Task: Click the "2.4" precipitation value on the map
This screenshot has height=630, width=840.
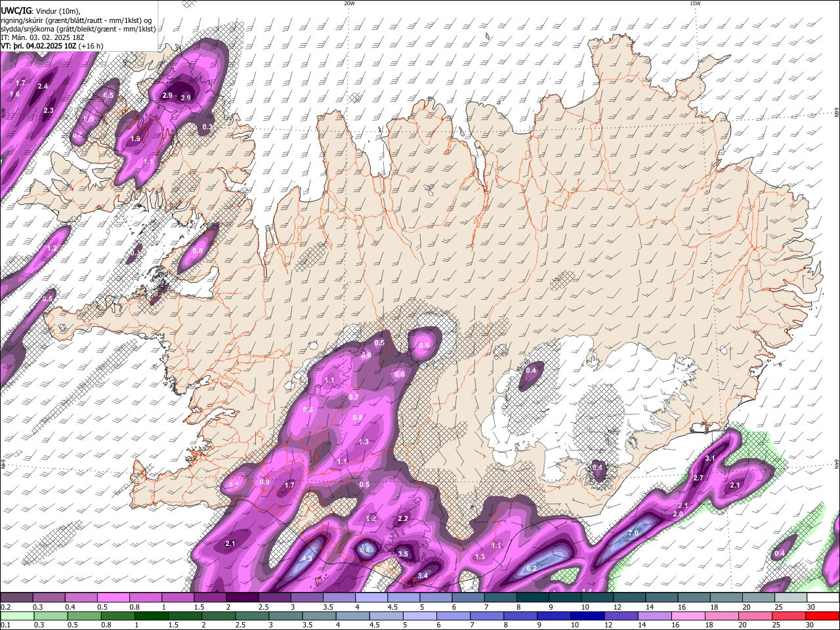Action: point(43,86)
